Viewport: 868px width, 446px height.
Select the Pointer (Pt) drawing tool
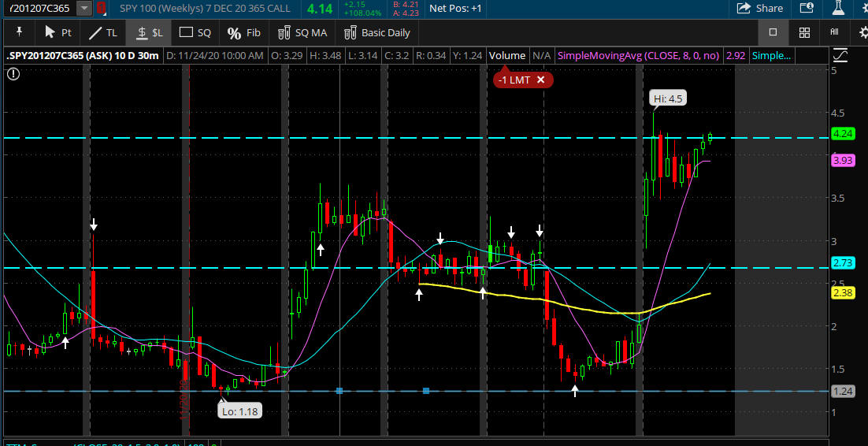pos(57,32)
